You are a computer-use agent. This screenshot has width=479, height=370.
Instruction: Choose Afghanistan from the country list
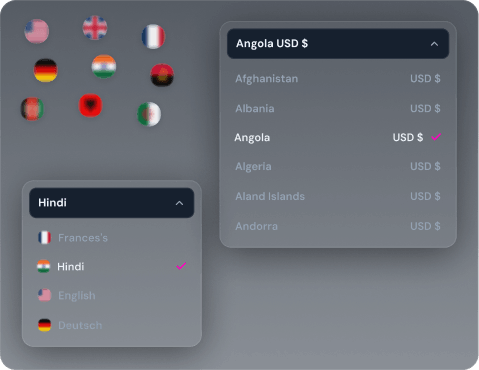338,79
